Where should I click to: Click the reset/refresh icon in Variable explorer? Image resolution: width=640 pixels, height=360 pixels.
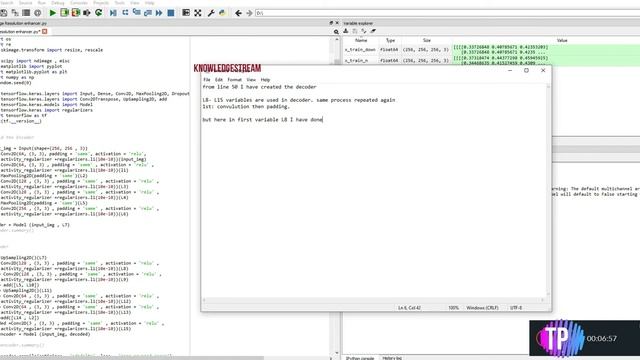[x=364, y=31]
